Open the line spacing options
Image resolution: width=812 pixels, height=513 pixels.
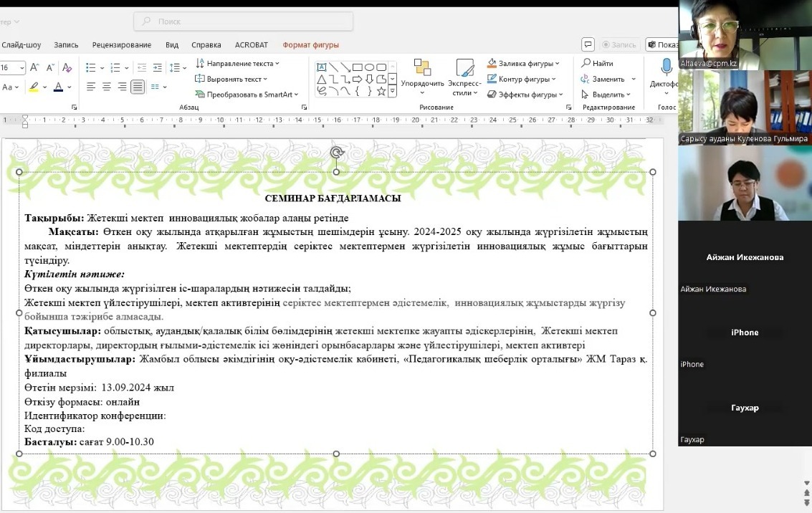[178, 67]
